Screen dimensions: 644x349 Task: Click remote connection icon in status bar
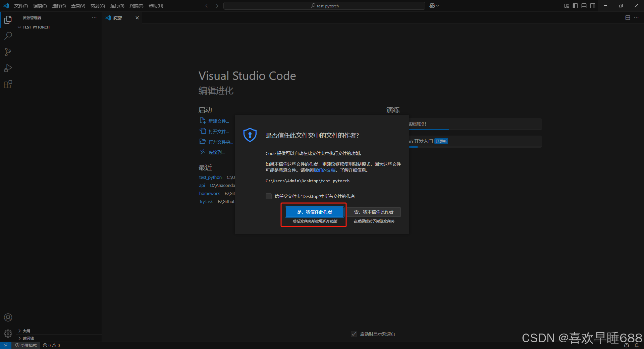[x=5, y=345]
